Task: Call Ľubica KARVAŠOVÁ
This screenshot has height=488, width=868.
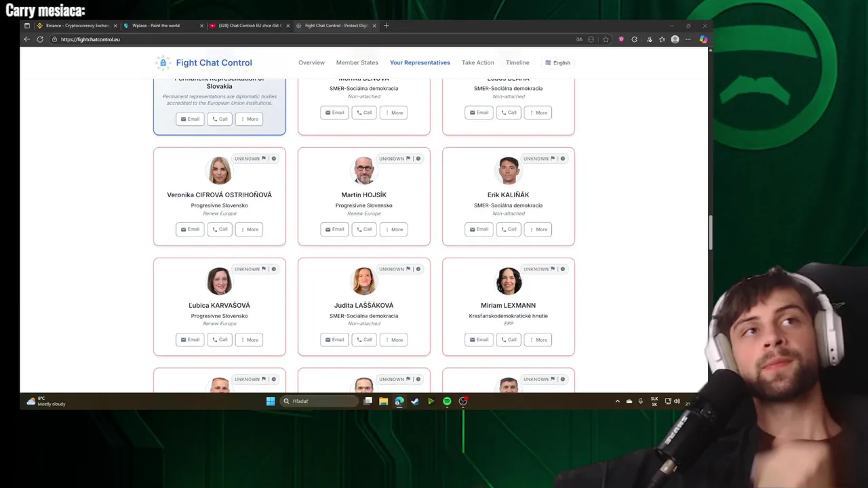Action: (x=220, y=340)
